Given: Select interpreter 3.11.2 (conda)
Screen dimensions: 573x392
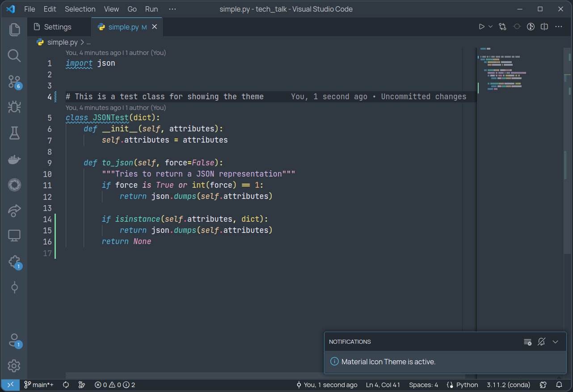Looking at the screenshot, I should (x=509, y=385).
